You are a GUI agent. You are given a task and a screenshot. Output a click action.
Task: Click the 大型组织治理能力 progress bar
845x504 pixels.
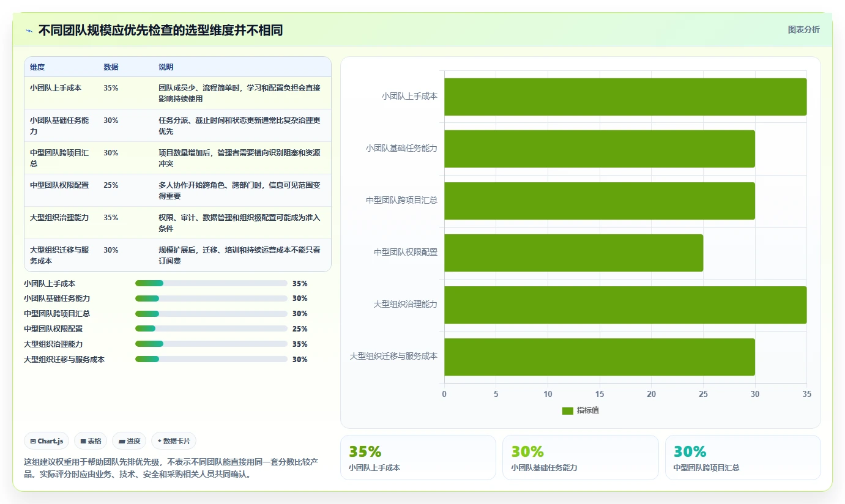click(x=211, y=344)
